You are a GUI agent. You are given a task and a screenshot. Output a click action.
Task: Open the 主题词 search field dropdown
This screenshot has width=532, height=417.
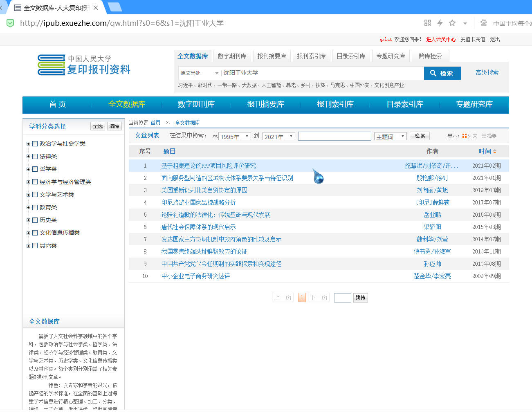390,136
